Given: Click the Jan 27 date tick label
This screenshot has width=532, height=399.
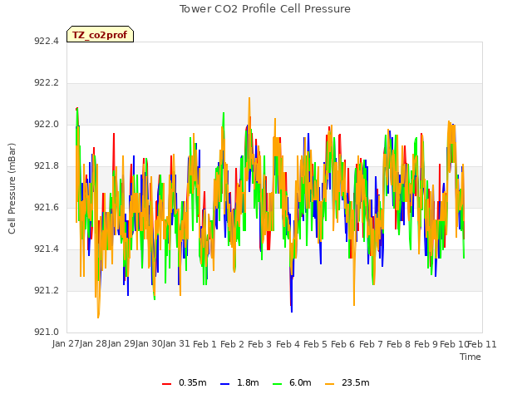Looking at the screenshot, I should pyautogui.click(x=66, y=343).
